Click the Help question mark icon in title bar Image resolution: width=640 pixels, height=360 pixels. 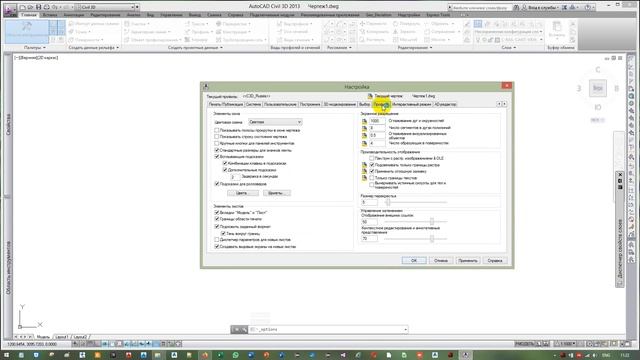coord(587,7)
